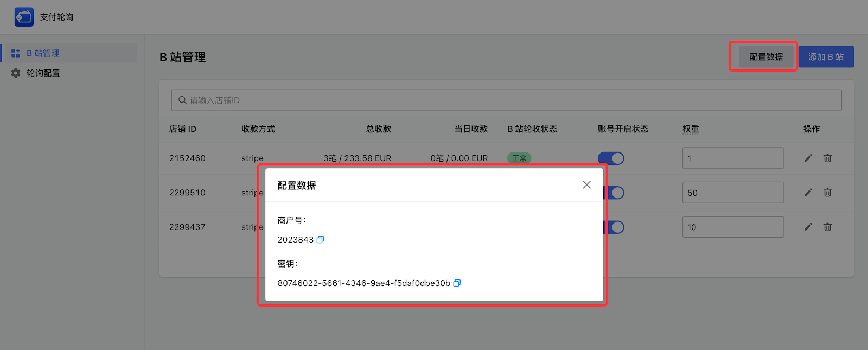Disable account toggle for store 2299437
Viewport: 868px width, 350px height.
[x=615, y=227]
